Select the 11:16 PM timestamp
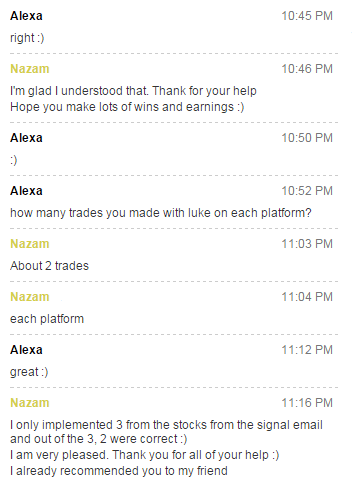 307,403
